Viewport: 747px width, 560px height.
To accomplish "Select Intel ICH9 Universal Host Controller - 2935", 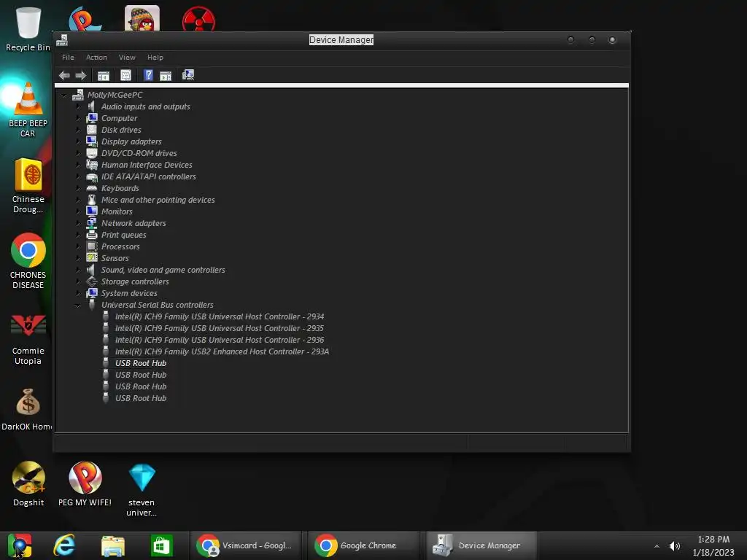I will click(220, 329).
